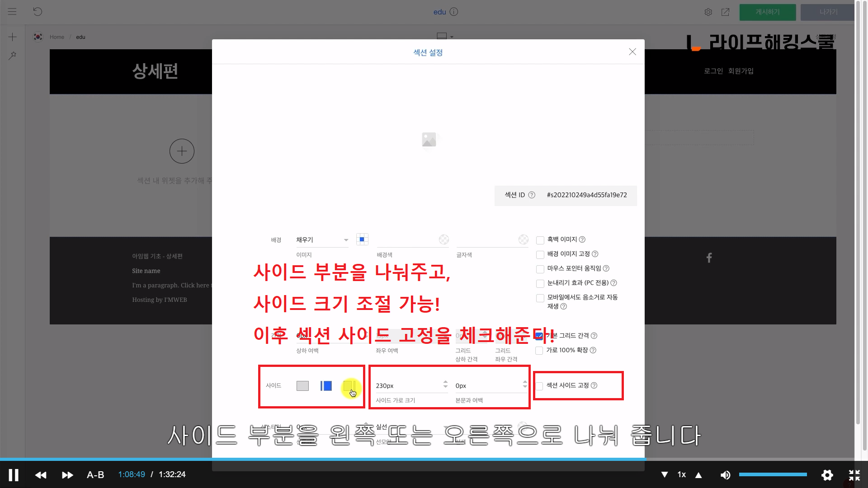Click the 나가기 exit button
Image resolution: width=868 pixels, height=488 pixels.
click(x=828, y=12)
